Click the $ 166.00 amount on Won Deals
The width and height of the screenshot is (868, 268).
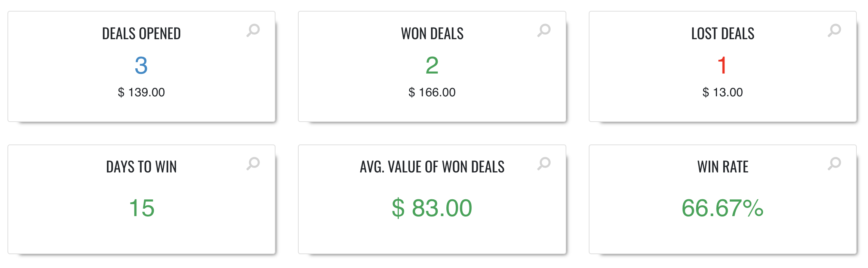[432, 92]
